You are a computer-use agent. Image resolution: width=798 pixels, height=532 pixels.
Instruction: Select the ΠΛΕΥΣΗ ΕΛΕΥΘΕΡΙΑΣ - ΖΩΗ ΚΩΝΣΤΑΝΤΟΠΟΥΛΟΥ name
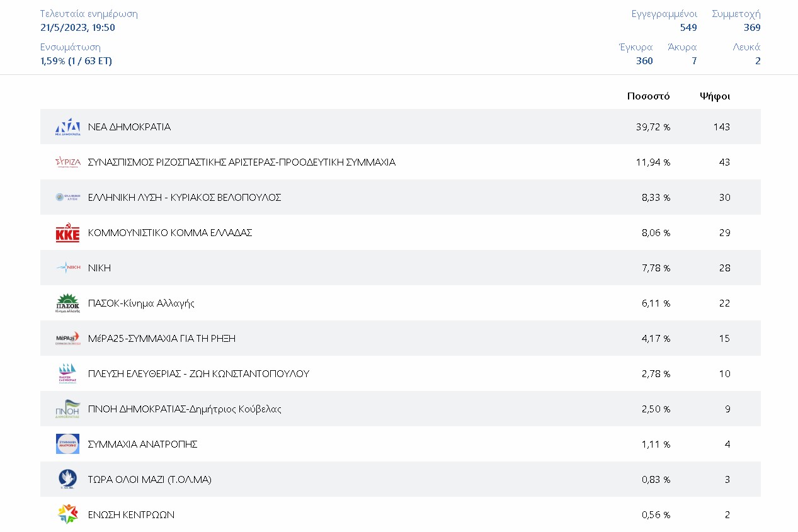point(199,373)
